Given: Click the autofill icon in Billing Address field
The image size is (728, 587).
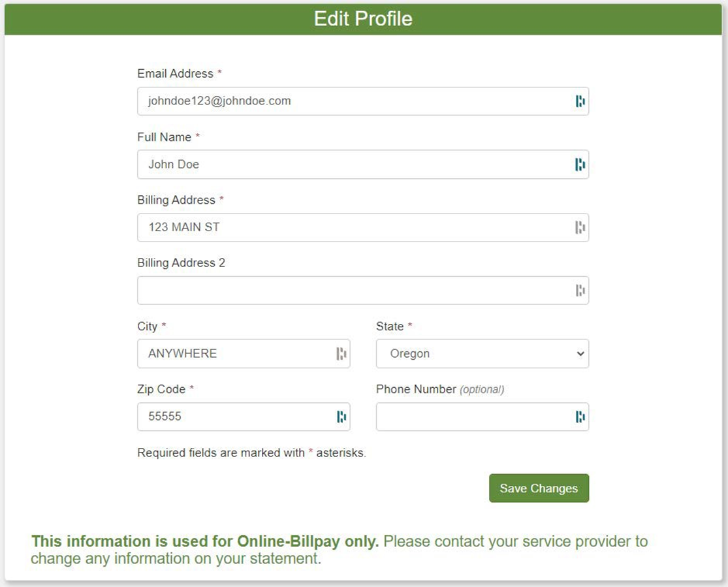Looking at the screenshot, I should point(580,227).
